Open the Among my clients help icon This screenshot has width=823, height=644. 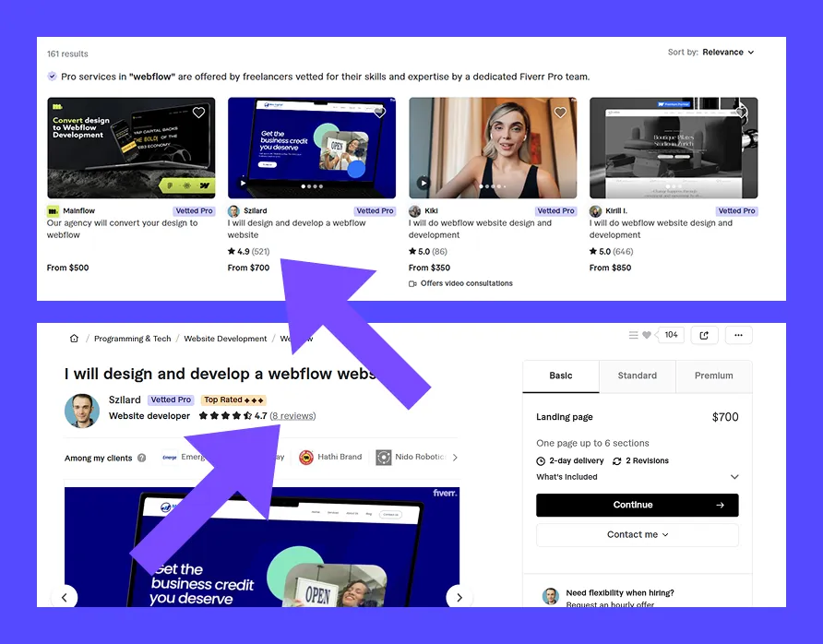tap(141, 458)
